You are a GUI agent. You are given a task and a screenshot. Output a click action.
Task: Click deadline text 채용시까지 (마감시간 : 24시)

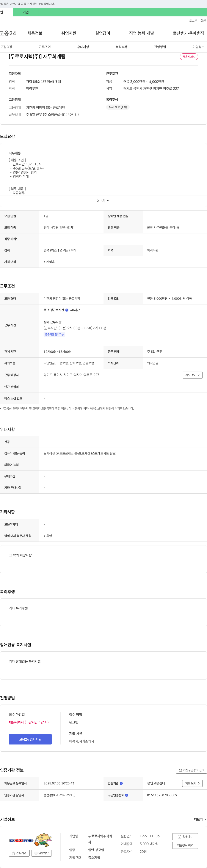(29, 722)
